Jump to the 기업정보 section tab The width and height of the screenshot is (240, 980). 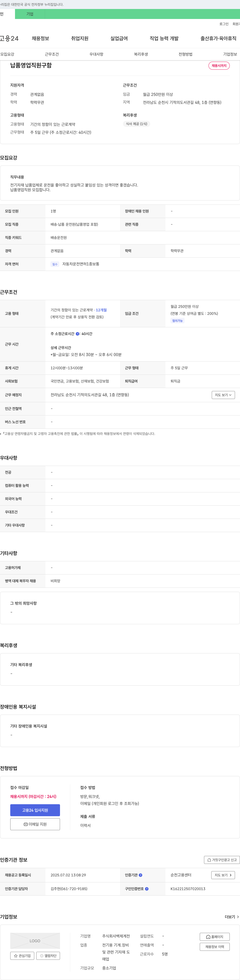coord(230,54)
